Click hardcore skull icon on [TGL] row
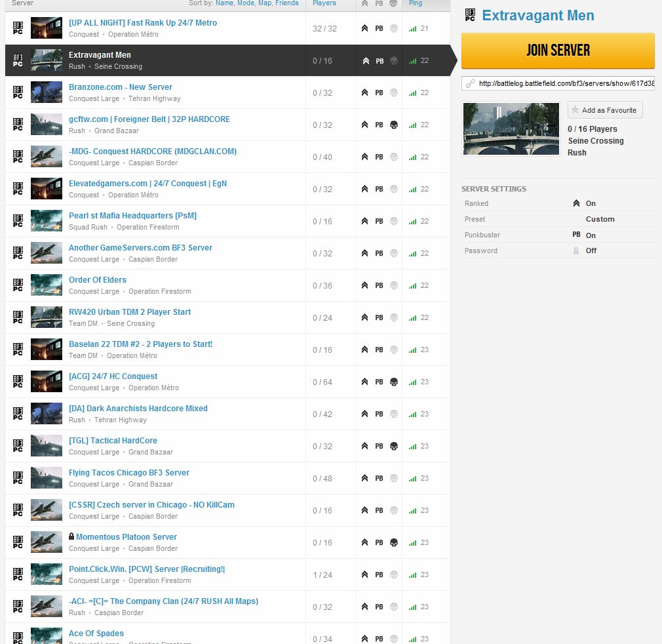662x644 pixels. coord(393,446)
